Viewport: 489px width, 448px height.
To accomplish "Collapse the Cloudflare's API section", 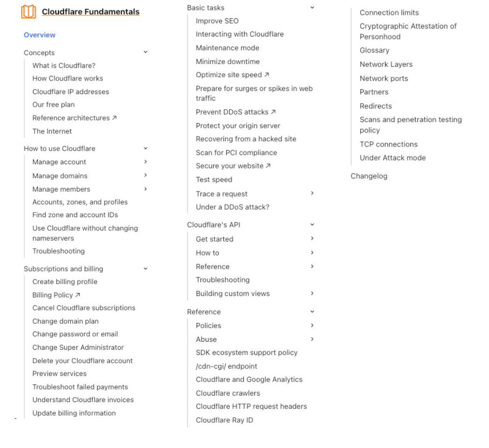I will coord(312,225).
